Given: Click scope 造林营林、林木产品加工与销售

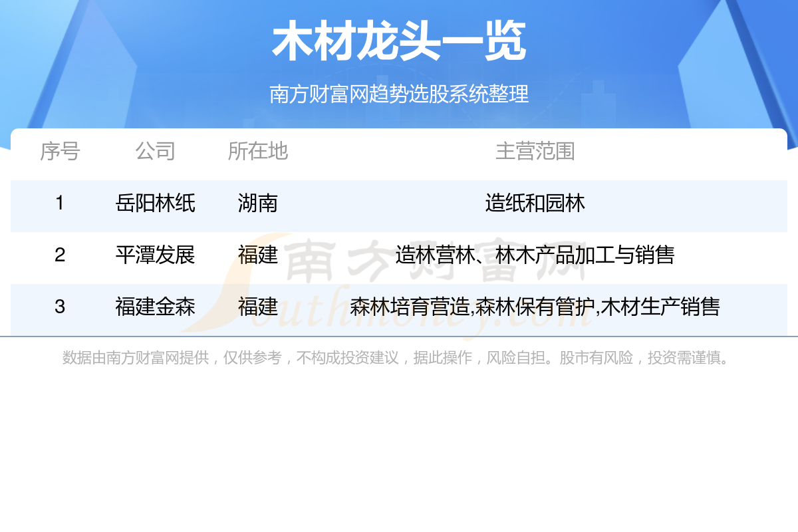Looking at the screenshot, I should pos(535,255).
